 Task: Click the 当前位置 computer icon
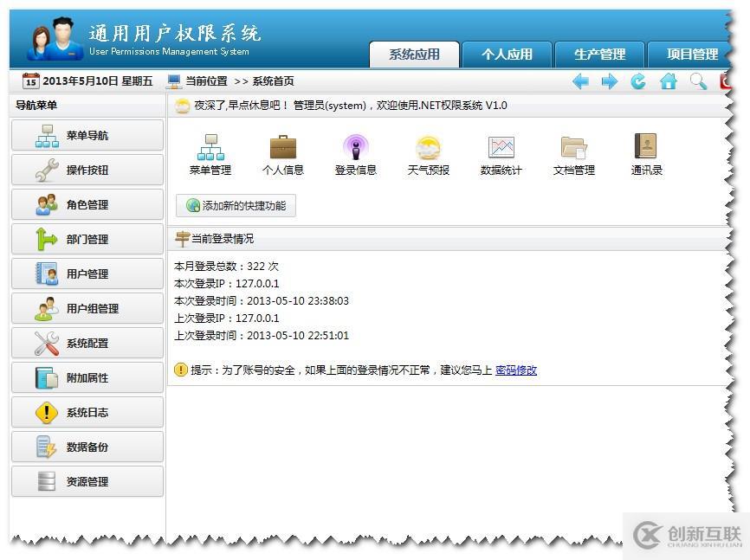point(173,81)
